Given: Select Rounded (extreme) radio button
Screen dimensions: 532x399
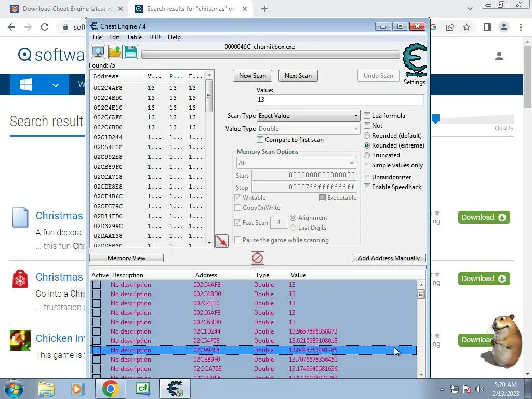Looking at the screenshot, I should coord(367,145).
